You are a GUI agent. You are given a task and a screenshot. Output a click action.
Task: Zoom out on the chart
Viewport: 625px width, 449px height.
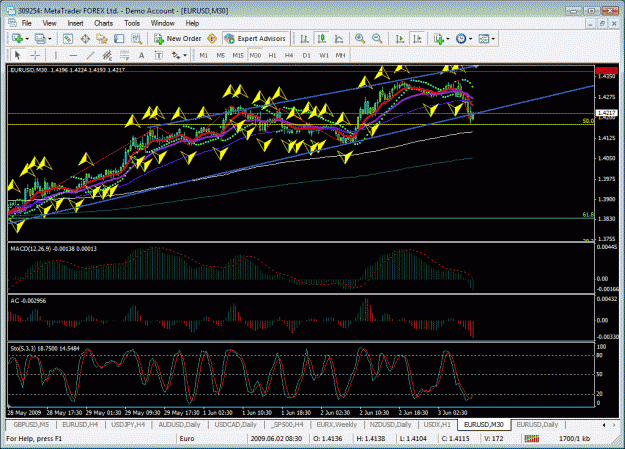click(x=377, y=39)
